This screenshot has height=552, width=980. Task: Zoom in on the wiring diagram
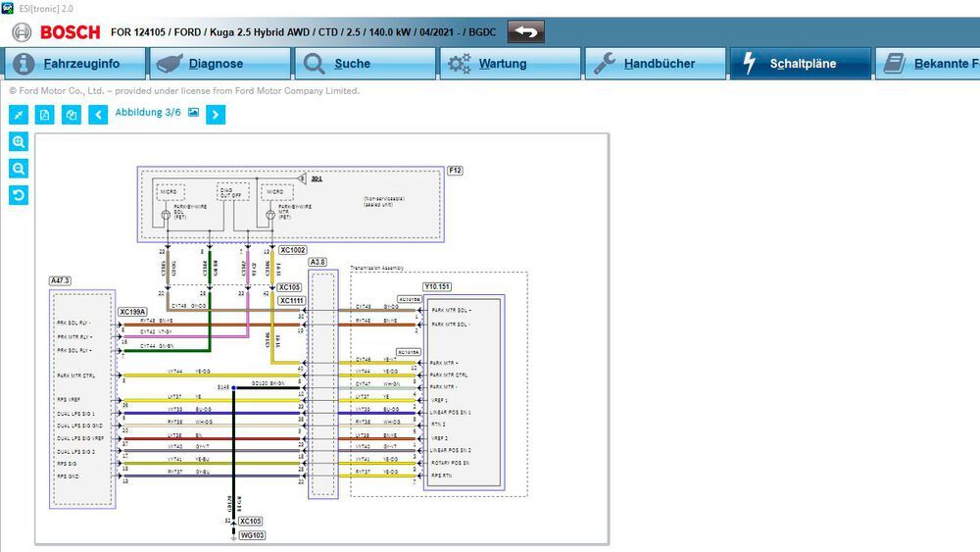pos(19,142)
